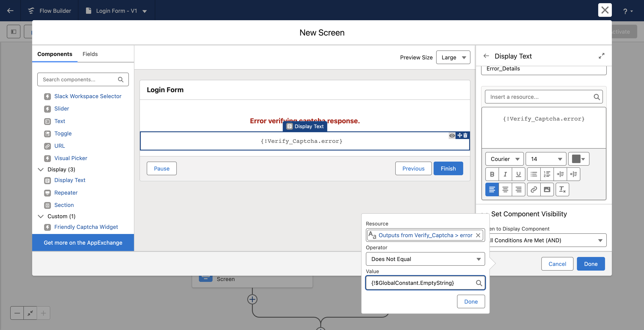The image size is (644, 330).
Task: Click the zoom out minus canvas button
Action: click(x=17, y=313)
